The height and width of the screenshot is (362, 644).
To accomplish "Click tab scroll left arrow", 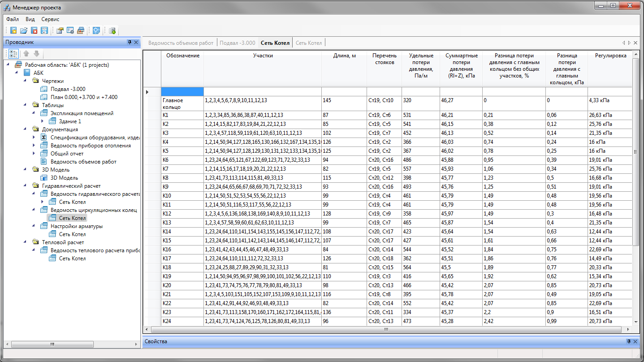I will click(x=623, y=43).
